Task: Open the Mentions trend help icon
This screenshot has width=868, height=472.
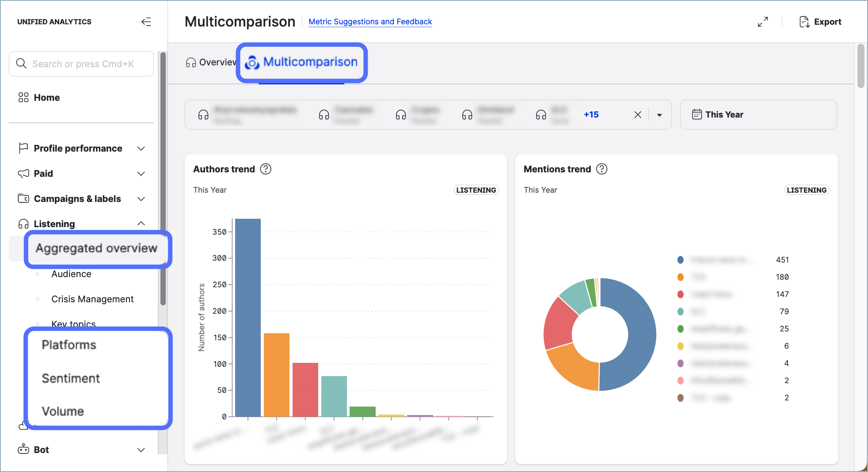Action: tap(602, 169)
